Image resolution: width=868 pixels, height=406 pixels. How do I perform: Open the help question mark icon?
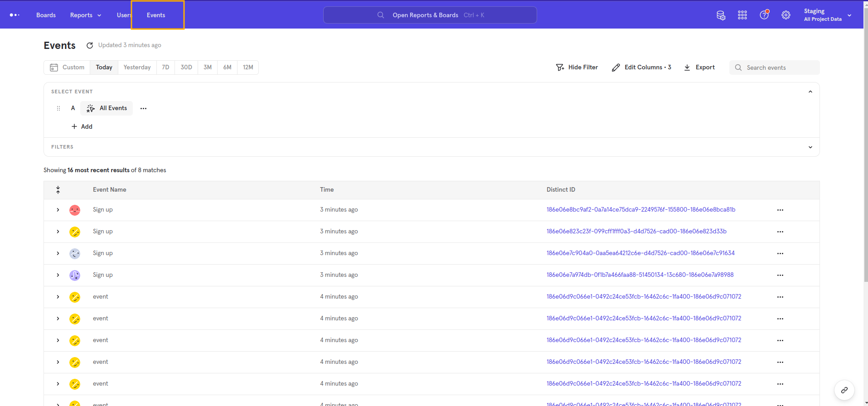point(764,15)
